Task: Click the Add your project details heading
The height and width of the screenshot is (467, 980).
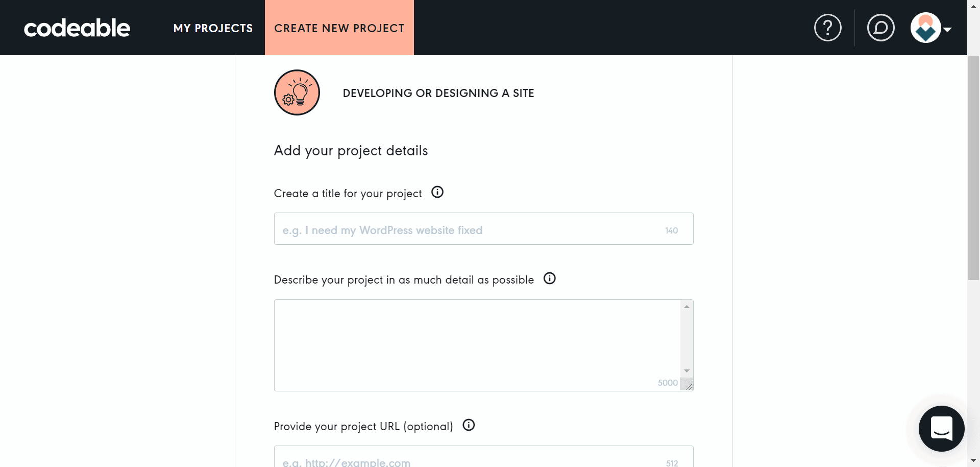Action: 351,150
